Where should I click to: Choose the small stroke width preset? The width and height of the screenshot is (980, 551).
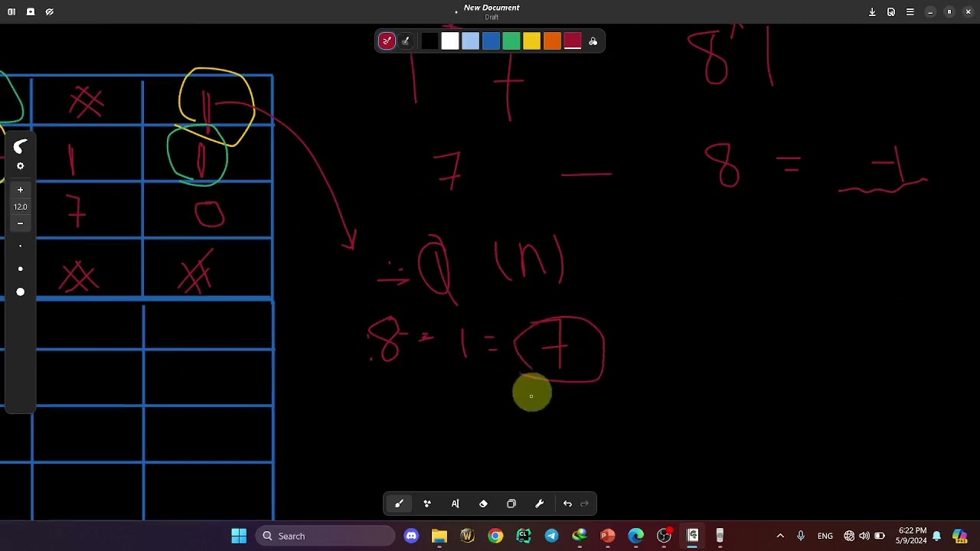coord(21,246)
